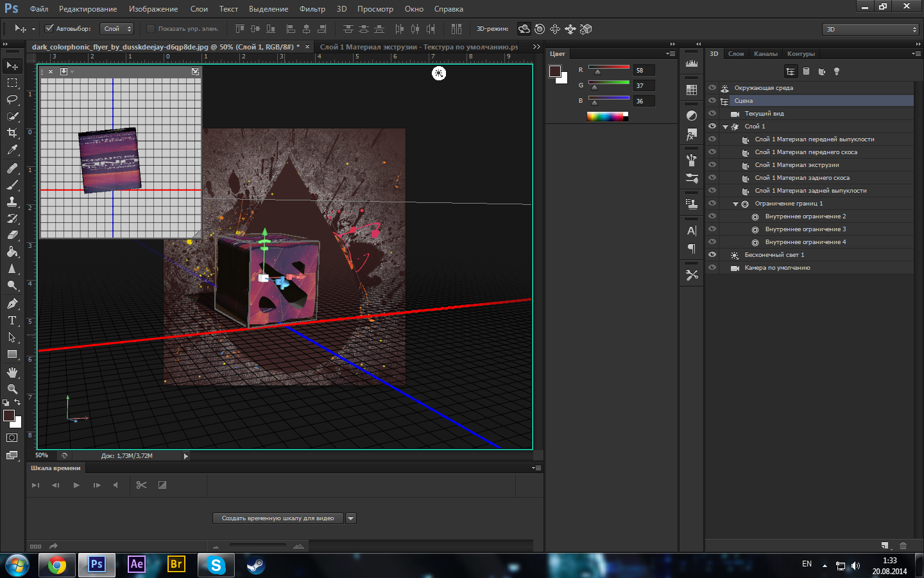Toggle visibility of Сцена row
This screenshot has width=924, height=578.
pyautogui.click(x=712, y=100)
